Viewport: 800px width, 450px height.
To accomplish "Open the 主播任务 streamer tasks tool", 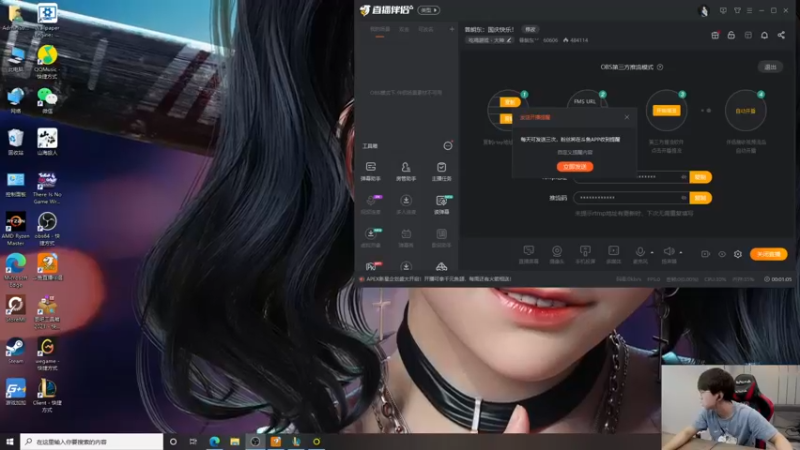I will (441, 171).
